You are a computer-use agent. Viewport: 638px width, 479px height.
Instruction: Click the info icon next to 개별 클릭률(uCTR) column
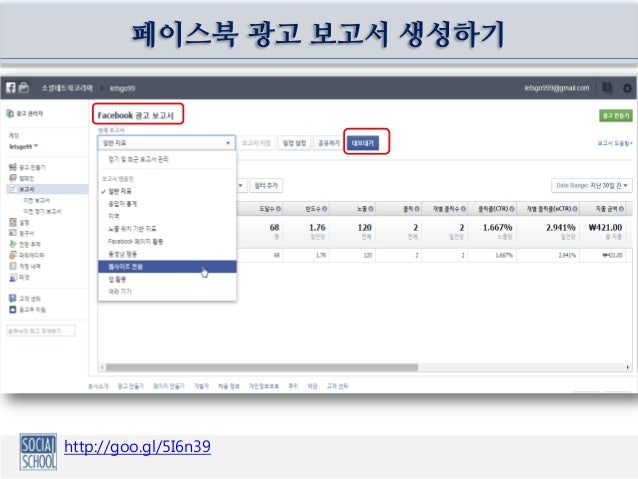point(575,209)
